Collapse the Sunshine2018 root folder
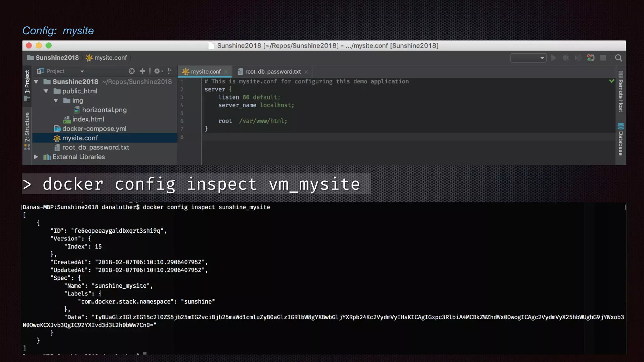 tap(36, 82)
